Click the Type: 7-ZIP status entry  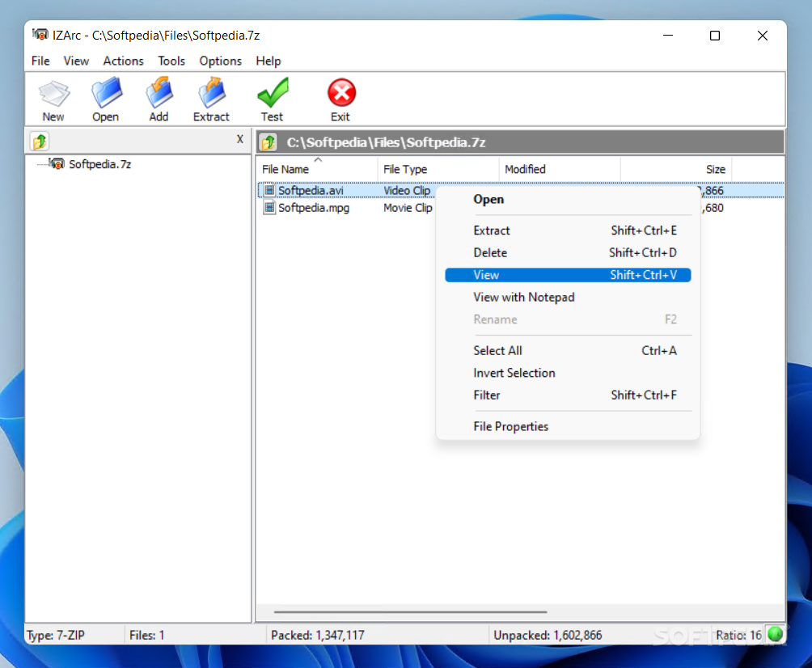point(56,635)
